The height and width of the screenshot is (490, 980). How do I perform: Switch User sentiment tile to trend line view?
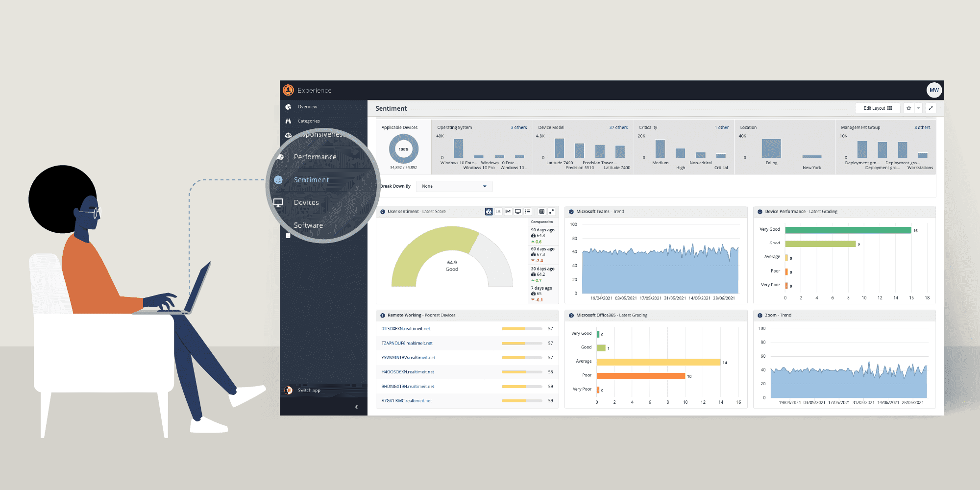pyautogui.click(x=508, y=212)
